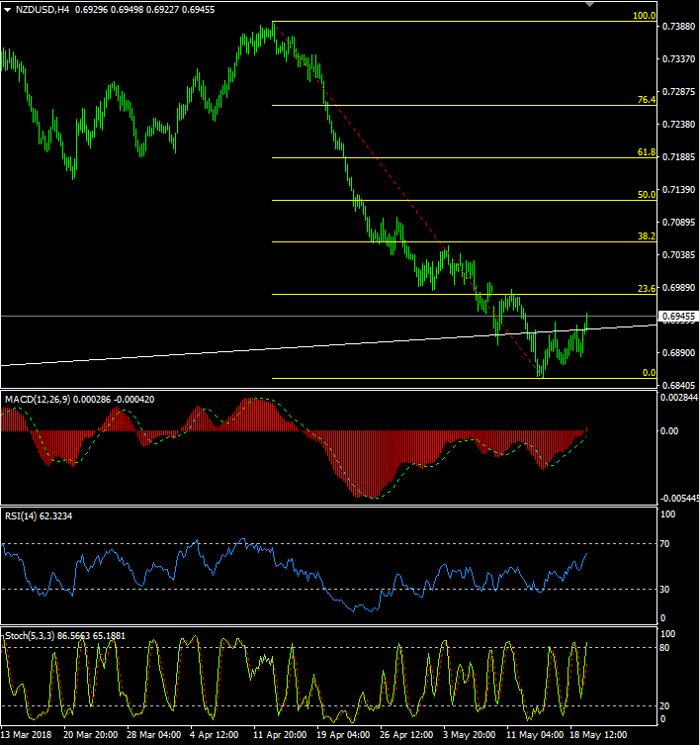Click the 50.0 Fibonacci retracement label
The image size is (700, 745).
click(x=646, y=195)
